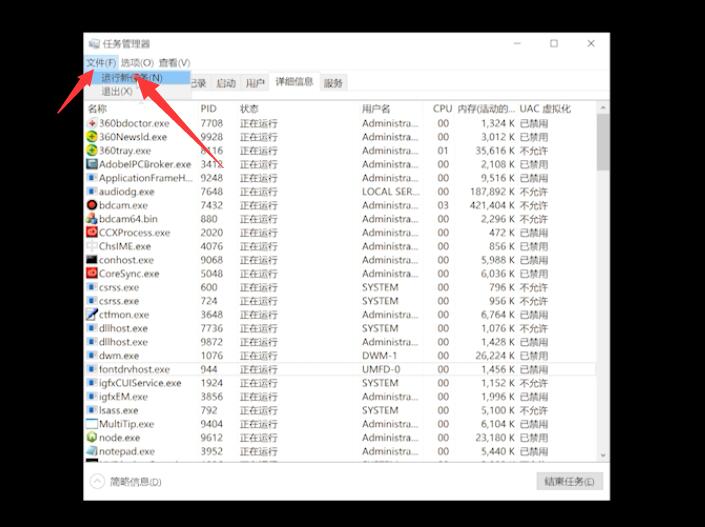Click the csrss.exe icon with PID 600
The height and width of the screenshot is (527, 705).
[x=92, y=287]
